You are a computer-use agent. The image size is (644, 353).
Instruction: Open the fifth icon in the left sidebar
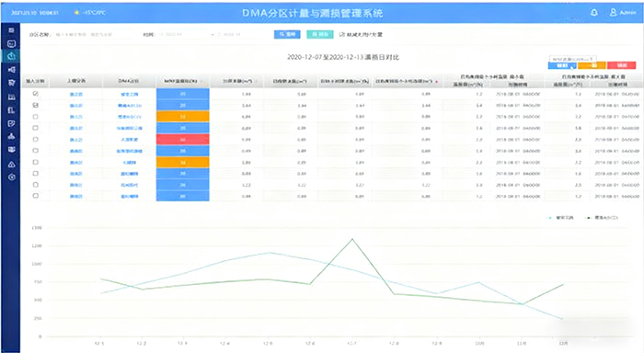tap(11, 83)
